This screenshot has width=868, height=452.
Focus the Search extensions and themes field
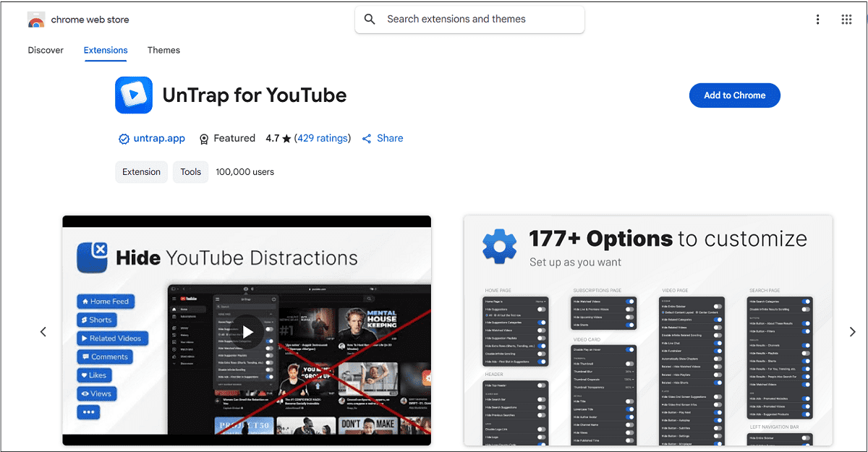(469, 20)
